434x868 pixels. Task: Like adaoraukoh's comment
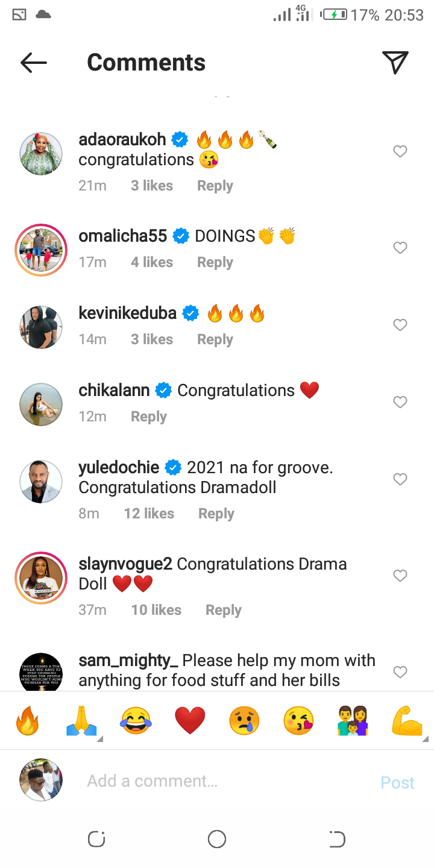point(400,151)
